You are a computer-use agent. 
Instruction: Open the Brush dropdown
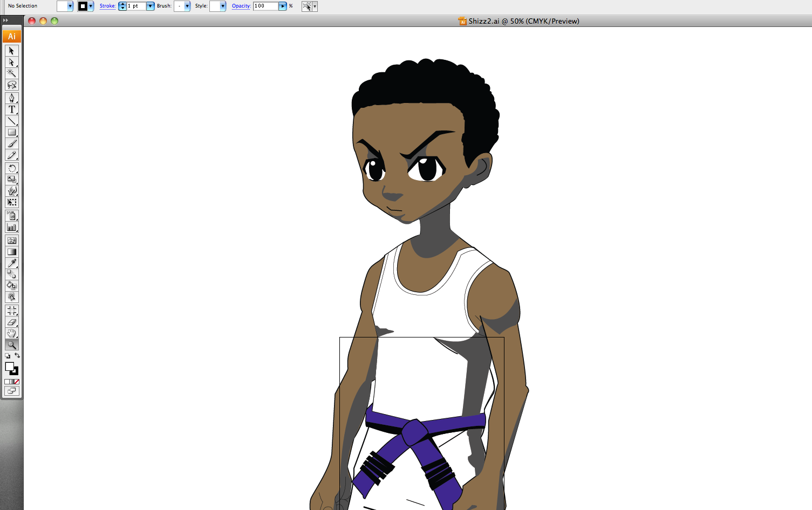(x=187, y=6)
